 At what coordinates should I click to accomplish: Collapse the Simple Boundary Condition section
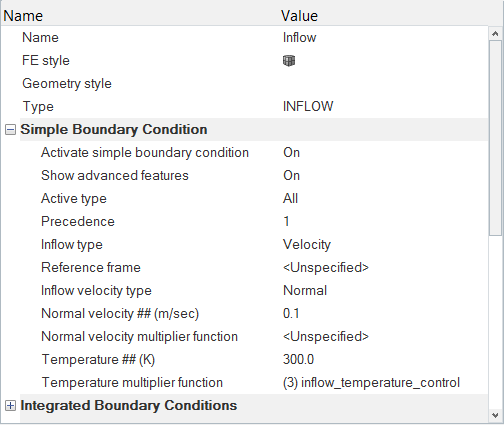(10, 130)
